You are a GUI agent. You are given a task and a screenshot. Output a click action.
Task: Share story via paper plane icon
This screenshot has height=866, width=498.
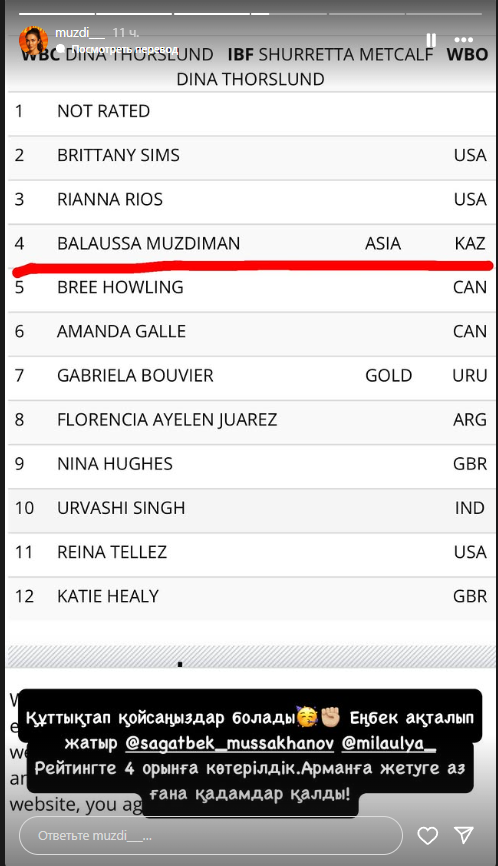(463, 835)
